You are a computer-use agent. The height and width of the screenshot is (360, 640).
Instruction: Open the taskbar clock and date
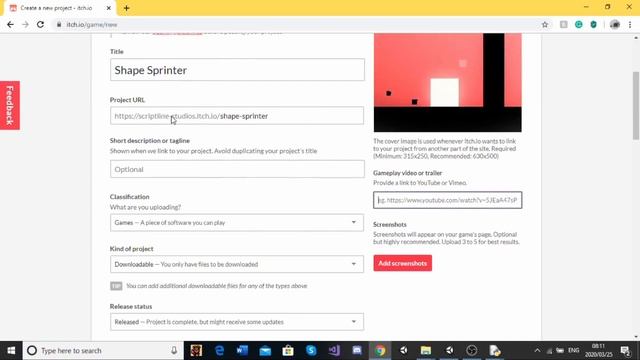pyautogui.click(x=598, y=351)
